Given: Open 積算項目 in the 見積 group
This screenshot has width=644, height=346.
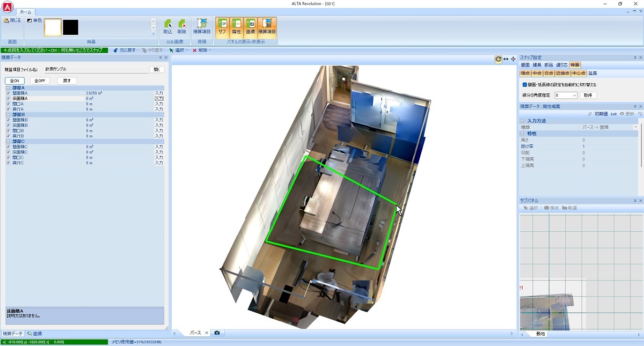Looking at the screenshot, I should click(202, 27).
